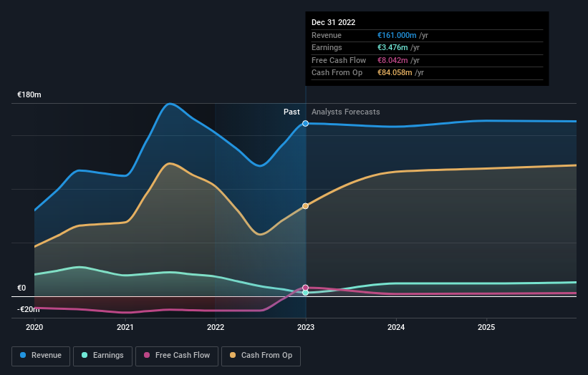Click the 'Dec 31 2022' tooltip date
This screenshot has width=588, height=375.
tap(333, 22)
